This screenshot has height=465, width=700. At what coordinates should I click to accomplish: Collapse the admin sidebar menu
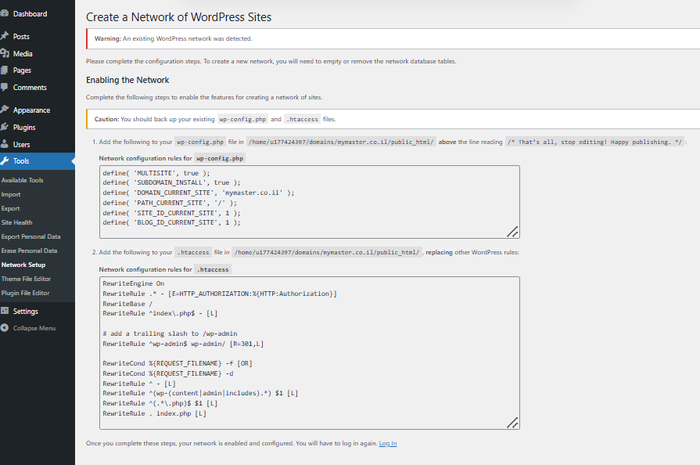[x=33, y=328]
